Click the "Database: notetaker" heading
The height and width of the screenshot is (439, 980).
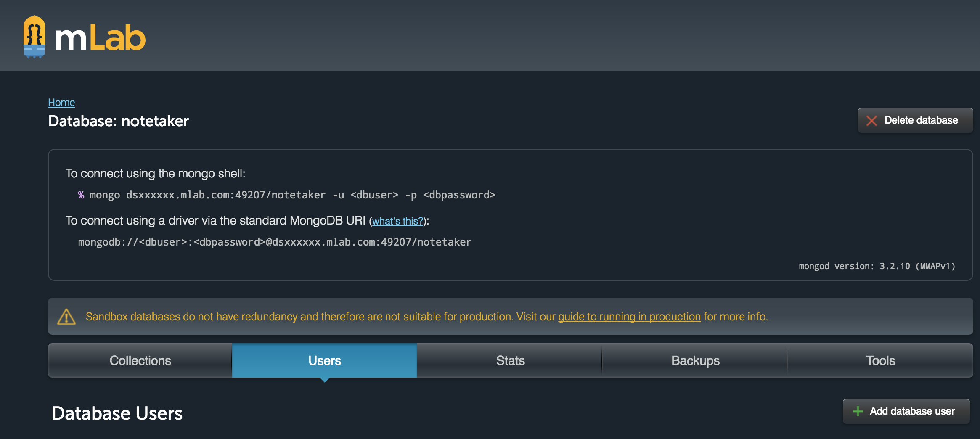click(119, 121)
